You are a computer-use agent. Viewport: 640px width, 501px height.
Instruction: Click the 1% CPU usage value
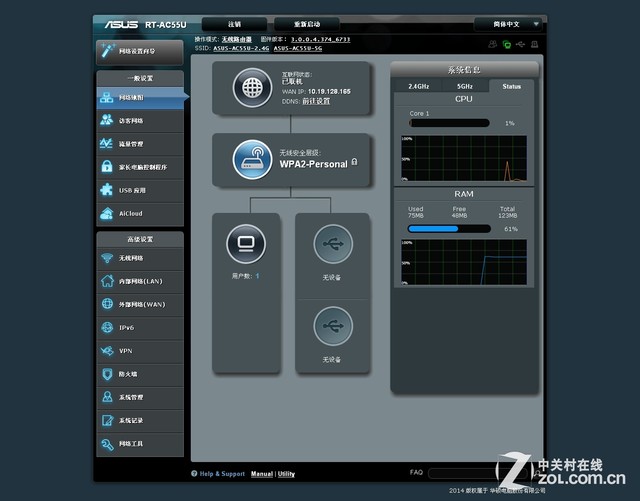(x=509, y=123)
